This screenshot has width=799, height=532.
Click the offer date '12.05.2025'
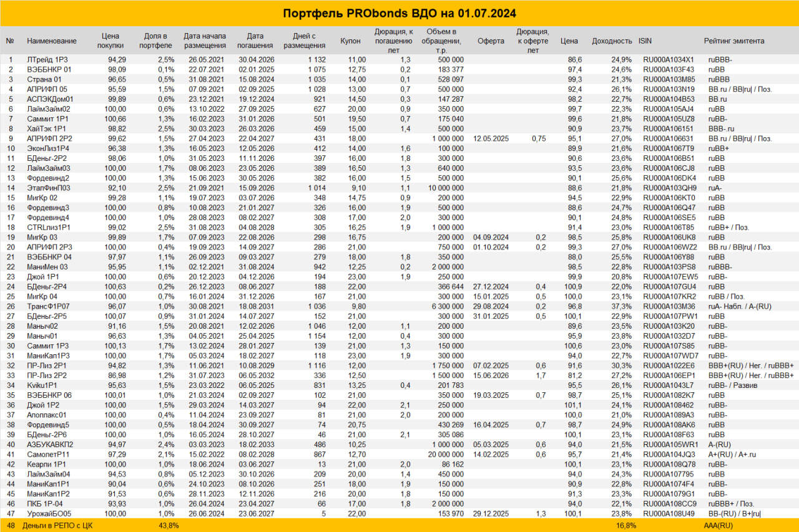point(491,138)
